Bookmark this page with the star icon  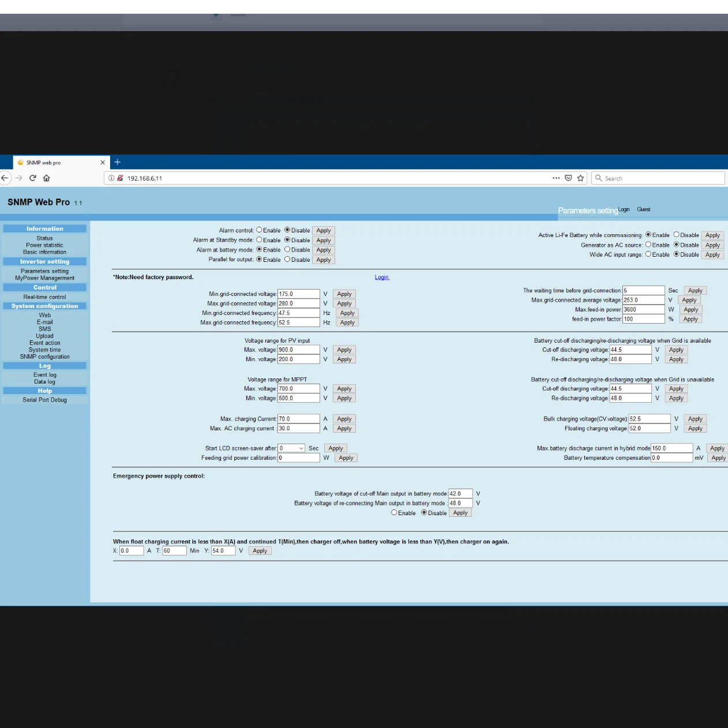(x=581, y=178)
